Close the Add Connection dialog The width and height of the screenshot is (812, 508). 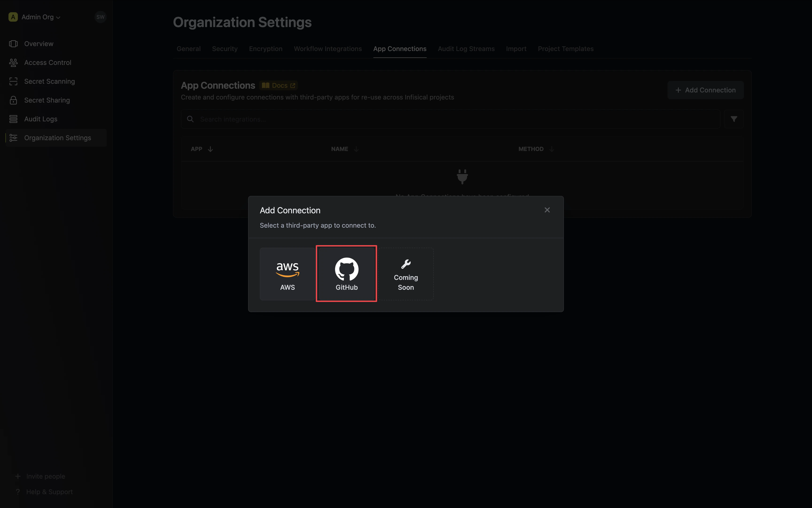[547, 210]
